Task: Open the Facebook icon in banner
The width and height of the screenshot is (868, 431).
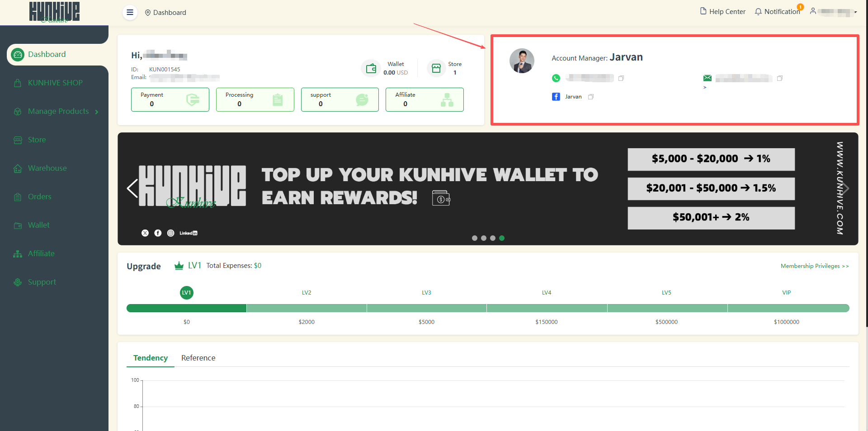Action: 158,233
